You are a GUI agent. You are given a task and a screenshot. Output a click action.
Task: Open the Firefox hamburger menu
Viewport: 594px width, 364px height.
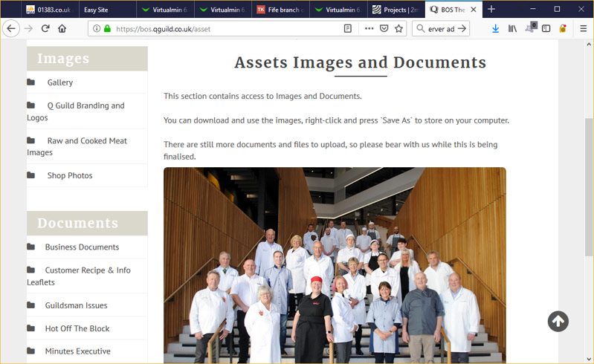pos(584,28)
